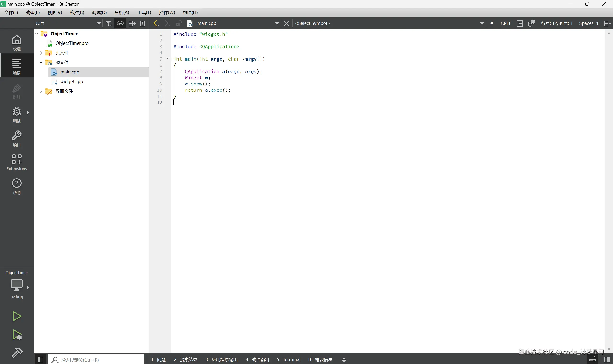Screen dimensions: 613x364
Task: Click the green Run button
Action: [17, 316]
